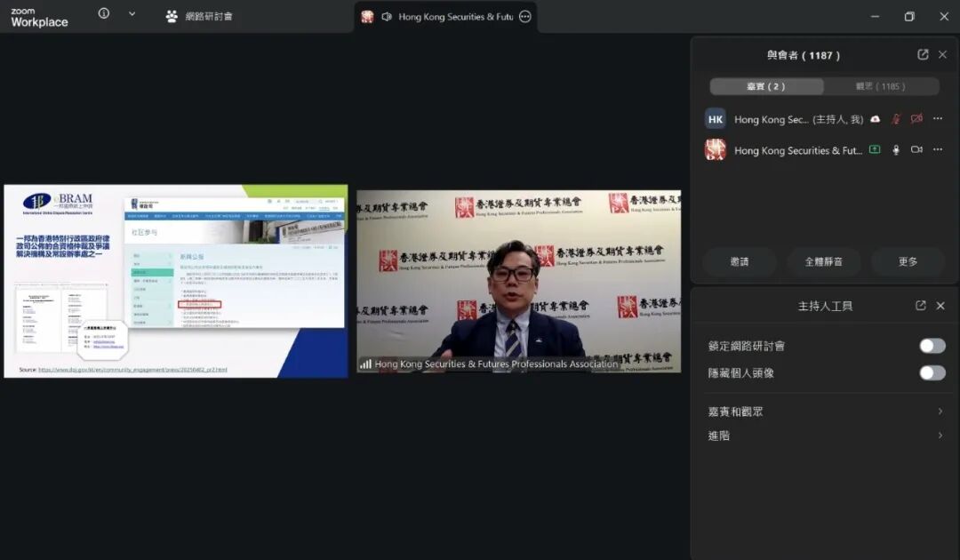Pop out the 主持人工具 host tools panel
The width and height of the screenshot is (960, 560).
pos(921,306)
